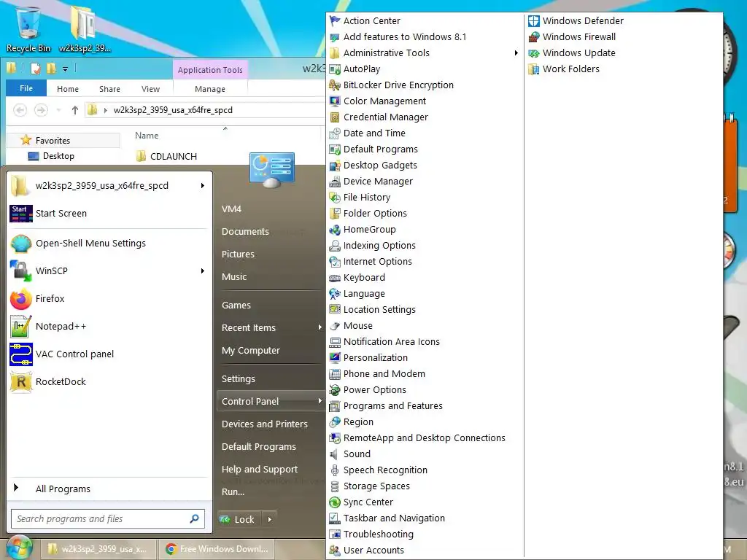
Task: Click Name column header in Explorer
Action: click(147, 136)
